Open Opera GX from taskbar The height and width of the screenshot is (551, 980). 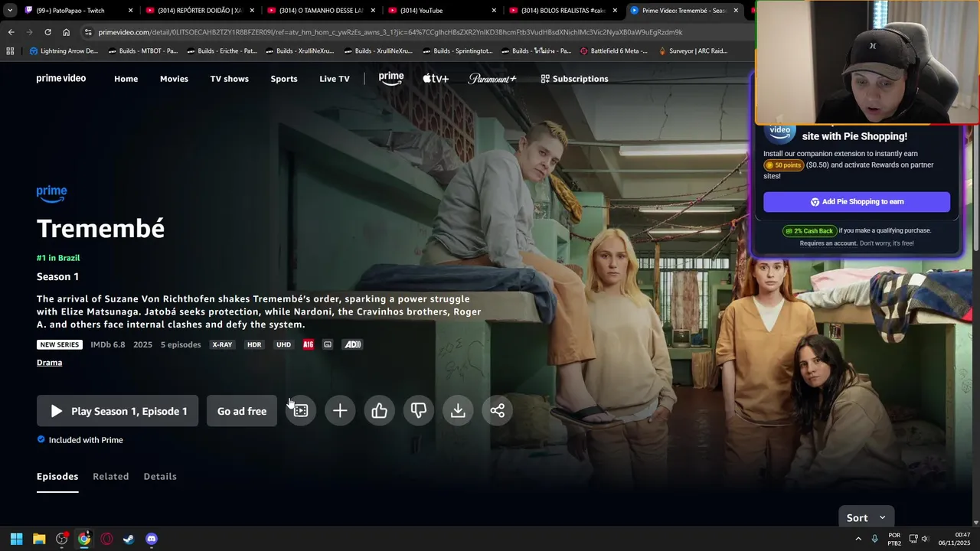[x=106, y=539]
